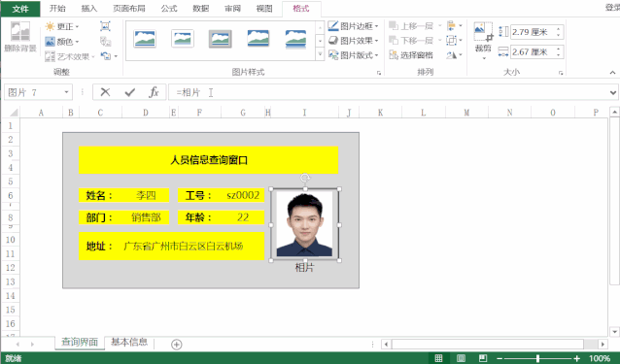
Task: Switch to the View (视图) tab
Action: 264,9
